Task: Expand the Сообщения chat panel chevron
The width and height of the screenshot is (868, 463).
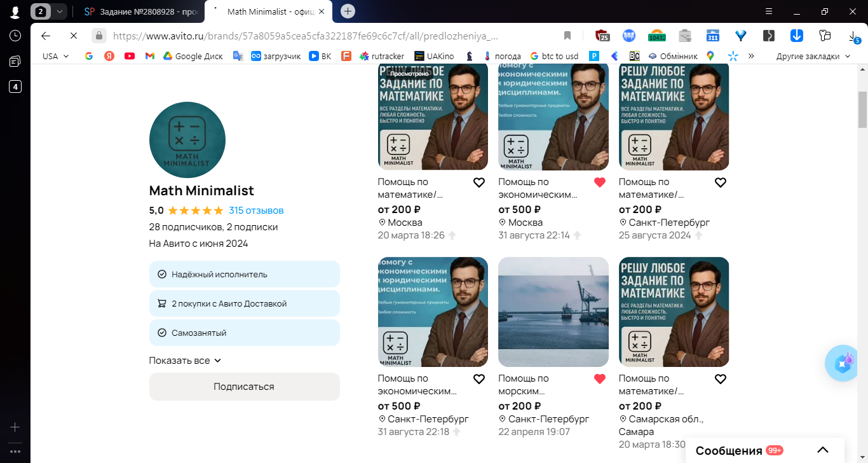Action: coord(822,450)
